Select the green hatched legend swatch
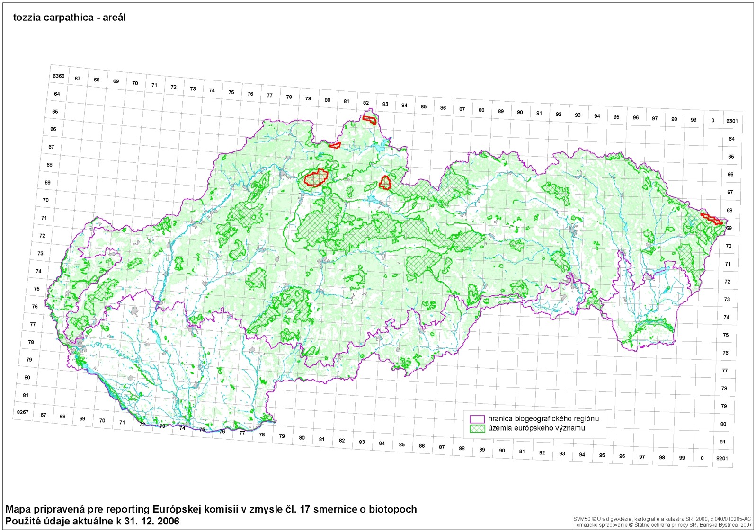Image resolution: width=756 pixels, height=532 pixels. (x=477, y=428)
